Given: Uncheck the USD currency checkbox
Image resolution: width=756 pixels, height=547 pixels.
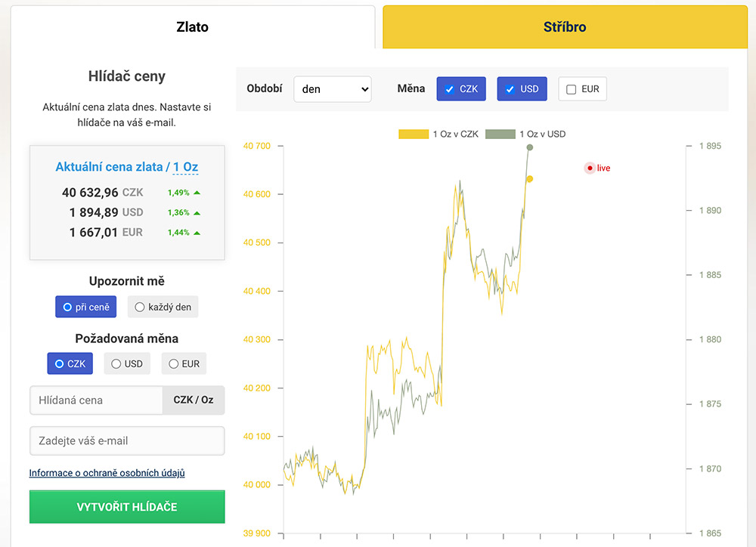Looking at the screenshot, I should pyautogui.click(x=510, y=89).
